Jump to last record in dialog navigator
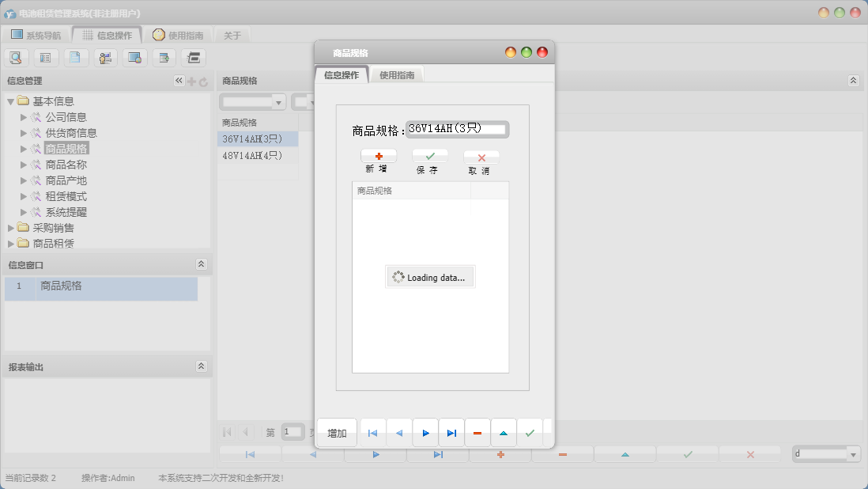The image size is (868, 489). [x=451, y=433]
